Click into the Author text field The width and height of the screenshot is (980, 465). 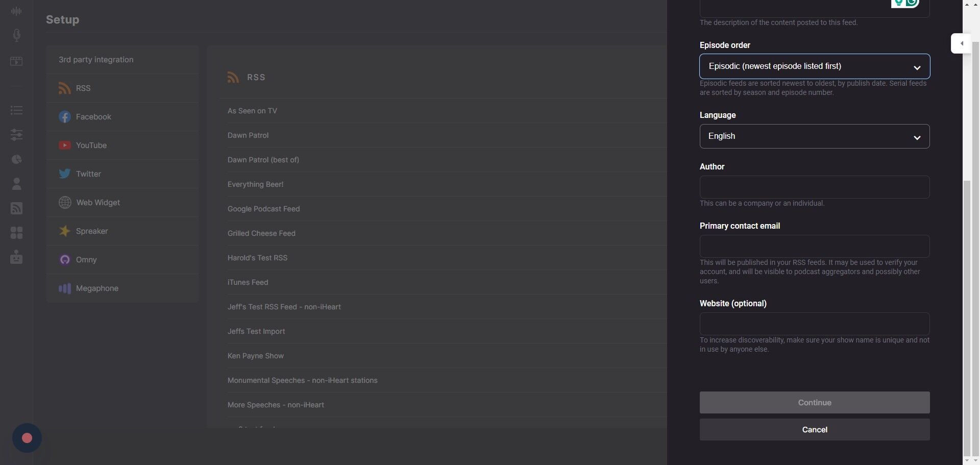pyautogui.click(x=814, y=187)
